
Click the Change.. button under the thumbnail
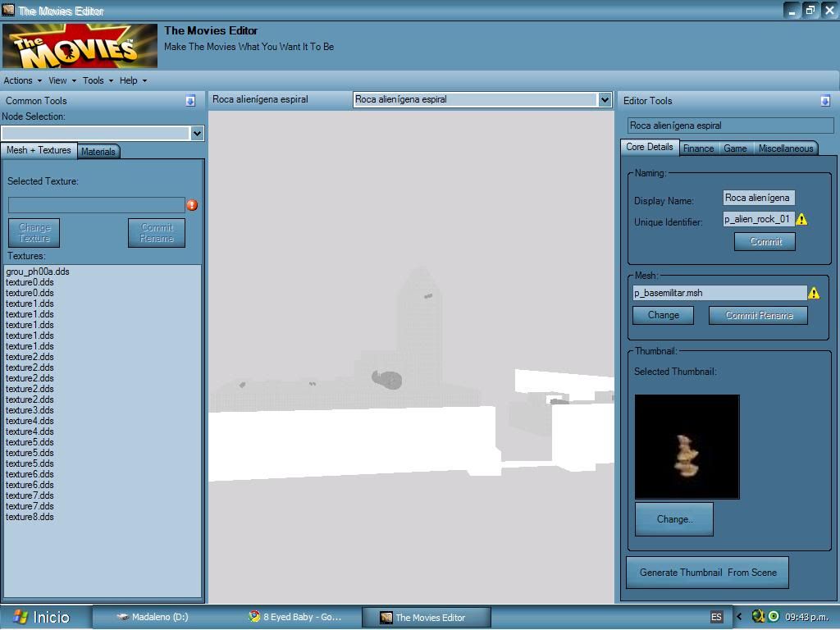[x=674, y=519]
